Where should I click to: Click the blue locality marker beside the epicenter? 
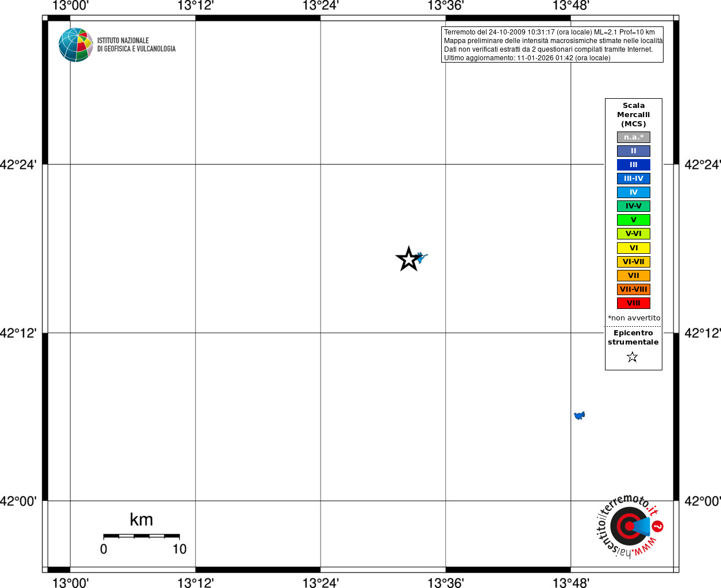point(422,257)
